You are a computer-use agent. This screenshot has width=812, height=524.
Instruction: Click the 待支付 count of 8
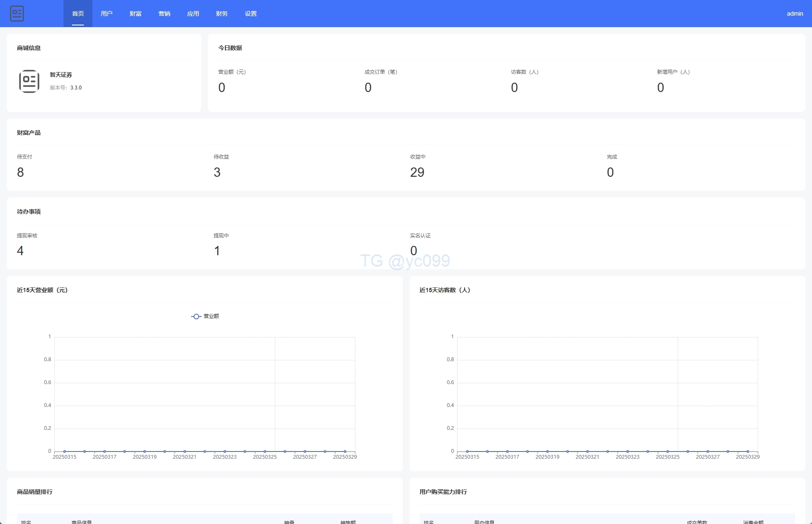pos(20,172)
